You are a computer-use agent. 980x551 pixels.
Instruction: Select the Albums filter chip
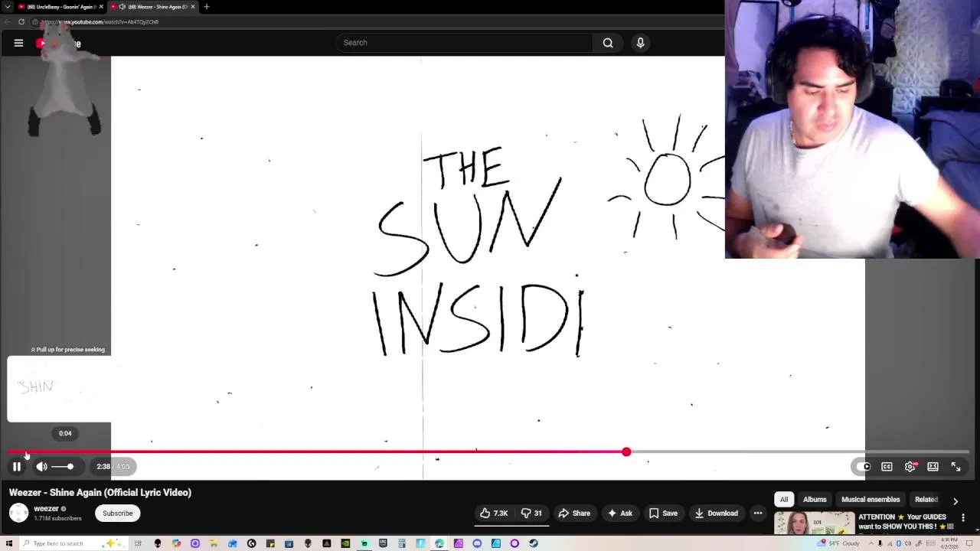click(815, 500)
